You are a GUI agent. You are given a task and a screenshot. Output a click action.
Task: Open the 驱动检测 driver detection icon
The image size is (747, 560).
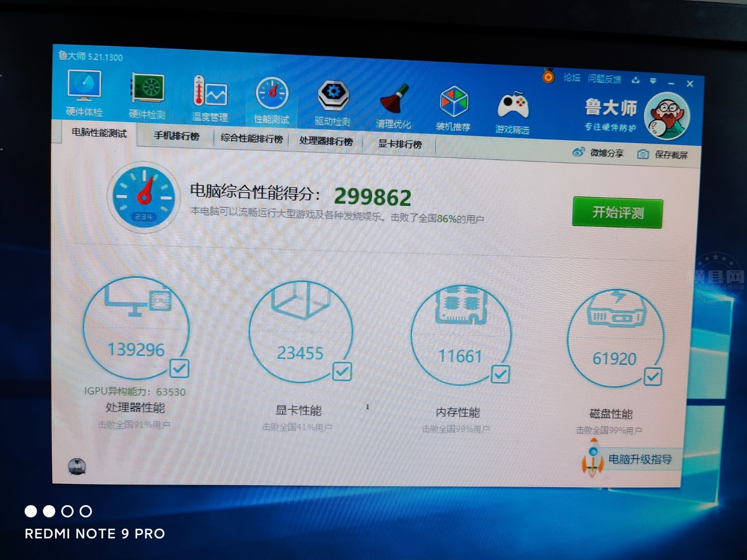coord(333,103)
